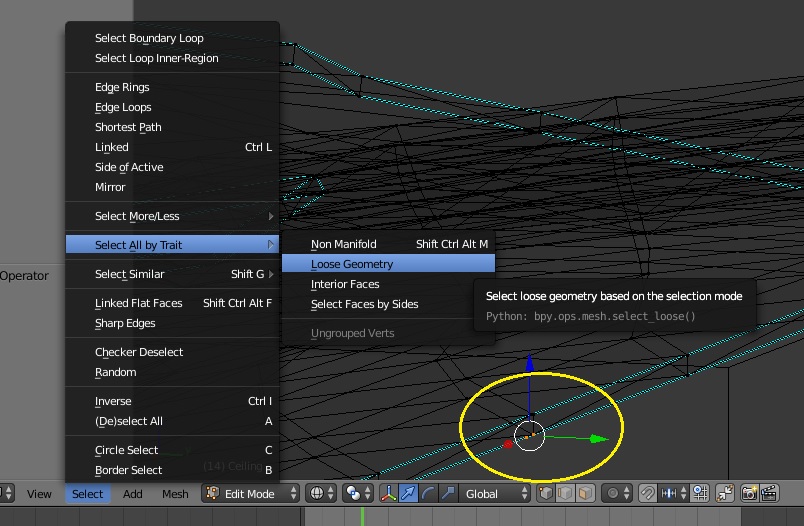Viewport: 804px width, 526px height.
Task: Choose Sharp Edges
Action: 172,323
